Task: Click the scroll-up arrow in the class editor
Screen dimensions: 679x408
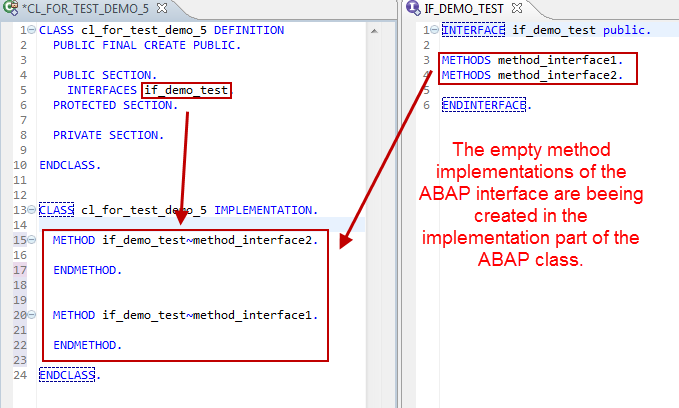Action: pyautogui.click(x=375, y=31)
